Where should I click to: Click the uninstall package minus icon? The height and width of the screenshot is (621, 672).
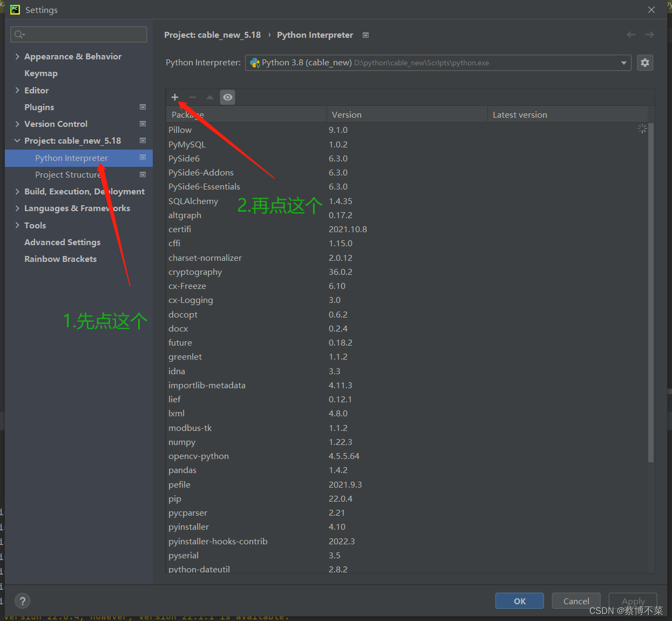point(193,97)
